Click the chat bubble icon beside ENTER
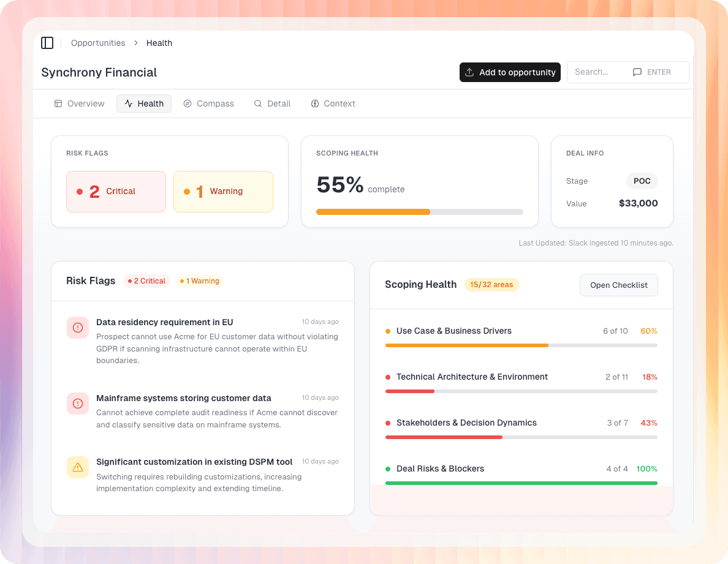This screenshot has height=564, width=728. coord(637,72)
